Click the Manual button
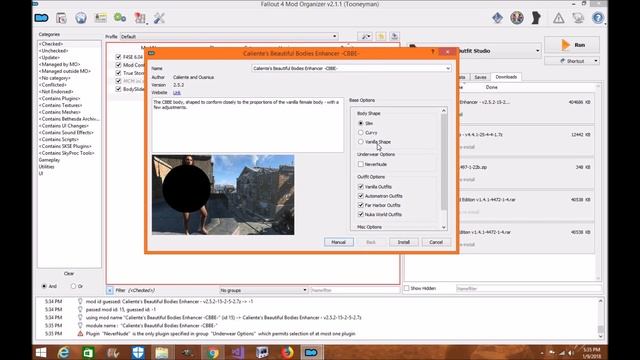 pos(339,242)
